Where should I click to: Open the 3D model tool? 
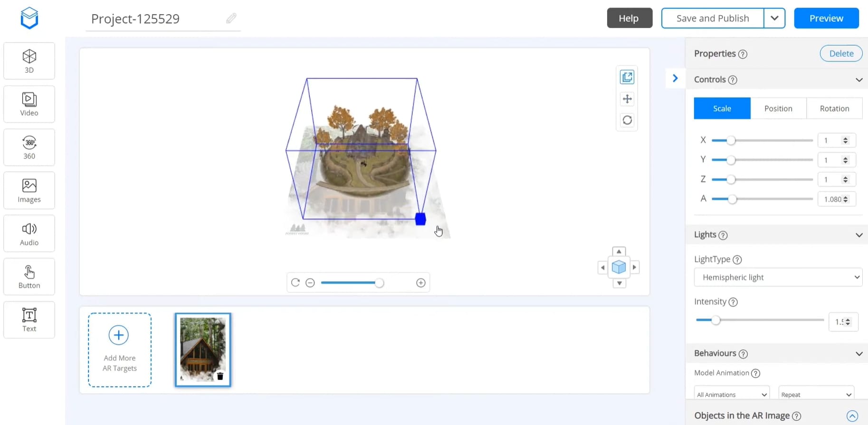coord(29,61)
